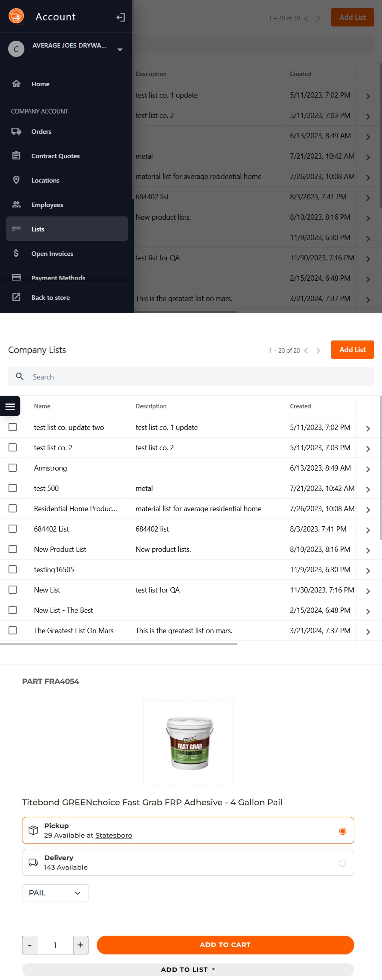Click the Pickup box icon

tap(33, 830)
